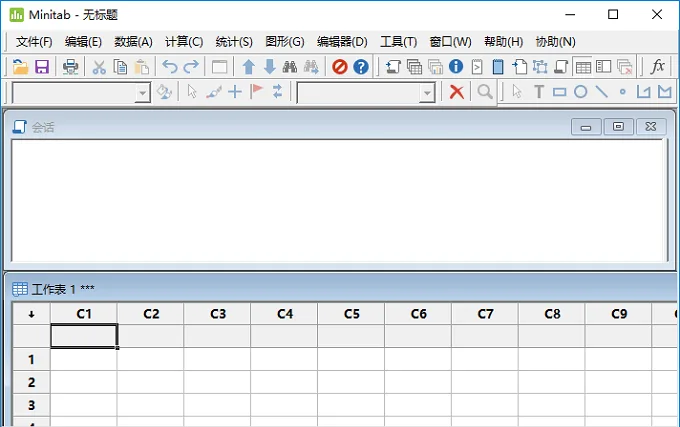The height and width of the screenshot is (427, 680).
Task: Open the 文件(F) menu
Action: 34,42
